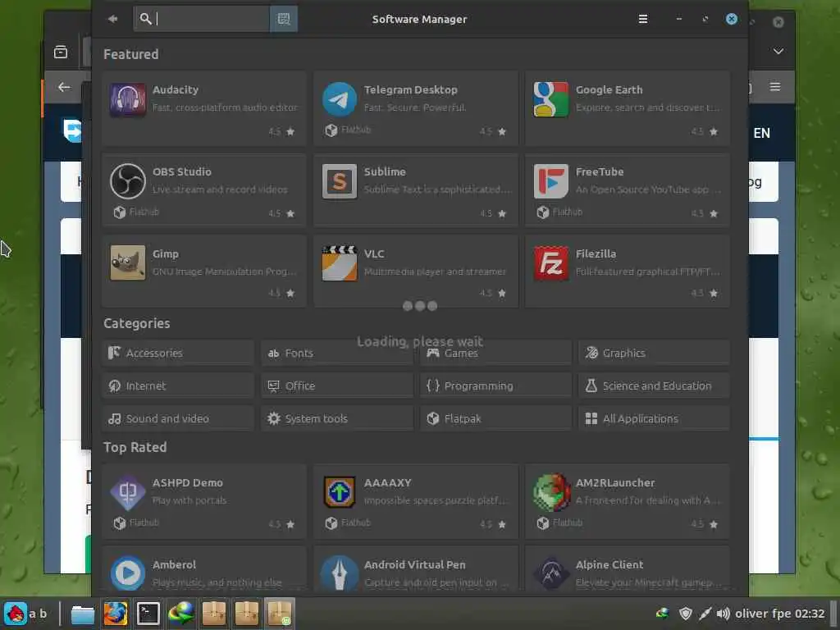Switch language via EN in background webpage
This screenshot has height=630, width=840.
coord(762,133)
